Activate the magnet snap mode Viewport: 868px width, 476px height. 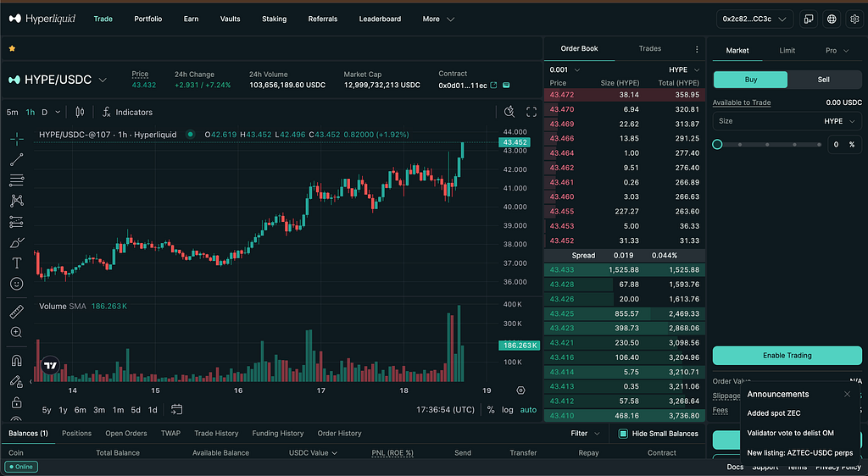click(x=17, y=361)
